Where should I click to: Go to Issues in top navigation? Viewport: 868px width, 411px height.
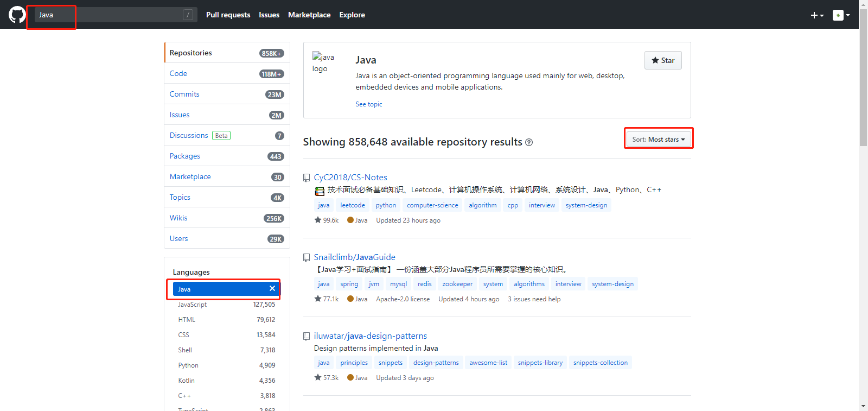pyautogui.click(x=269, y=15)
